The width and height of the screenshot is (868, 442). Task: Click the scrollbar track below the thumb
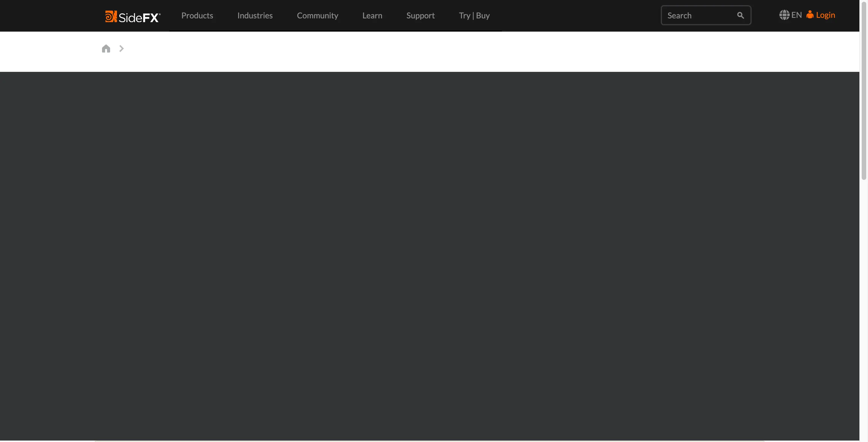[x=864, y=303]
